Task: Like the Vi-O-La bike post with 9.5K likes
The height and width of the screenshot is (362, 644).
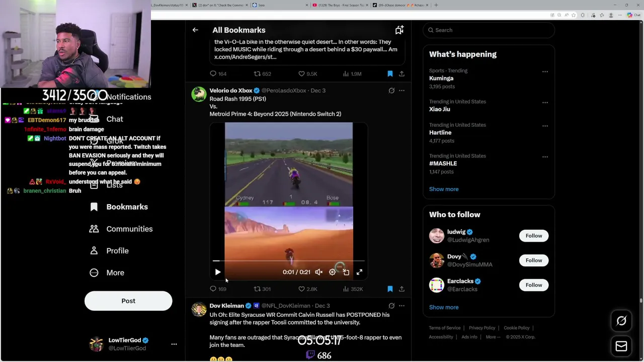Action: pos(307,74)
